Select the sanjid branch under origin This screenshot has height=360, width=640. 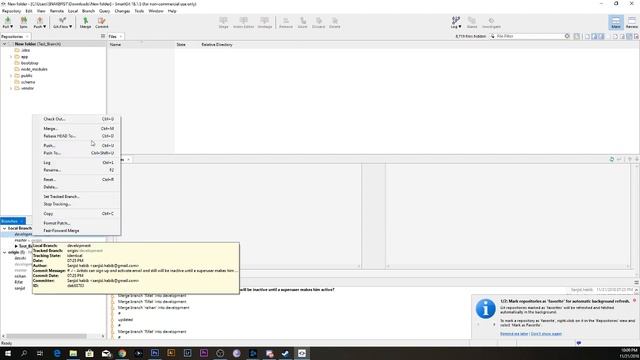(x=20, y=288)
